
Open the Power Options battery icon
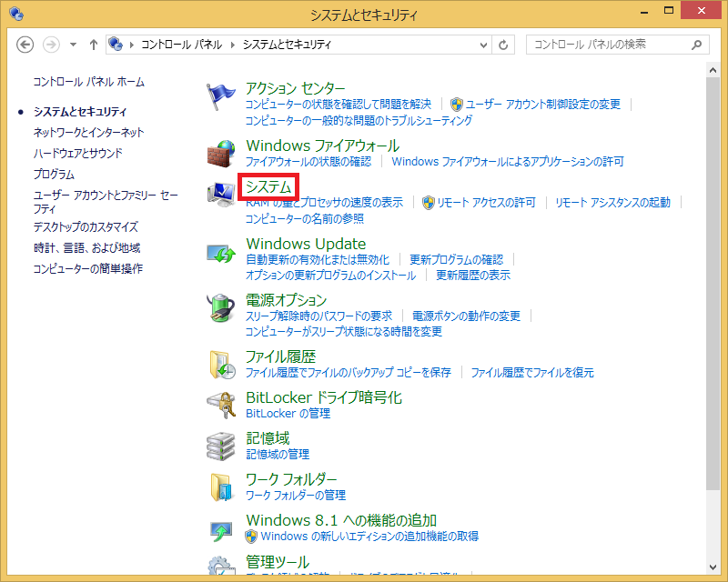coord(221,308)
